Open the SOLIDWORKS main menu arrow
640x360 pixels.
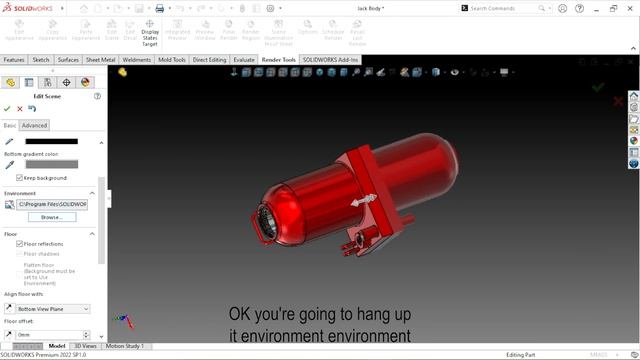pos(62,8)
